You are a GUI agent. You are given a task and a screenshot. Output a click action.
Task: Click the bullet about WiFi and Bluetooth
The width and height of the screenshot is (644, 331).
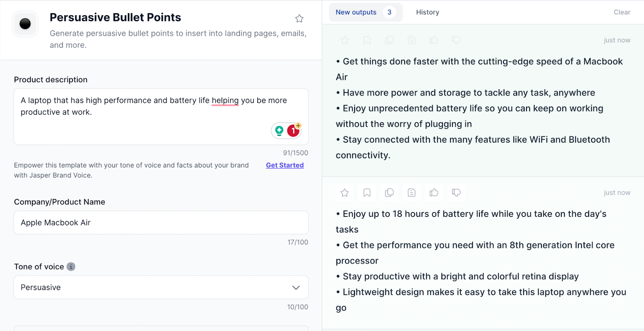click(473, 147)
